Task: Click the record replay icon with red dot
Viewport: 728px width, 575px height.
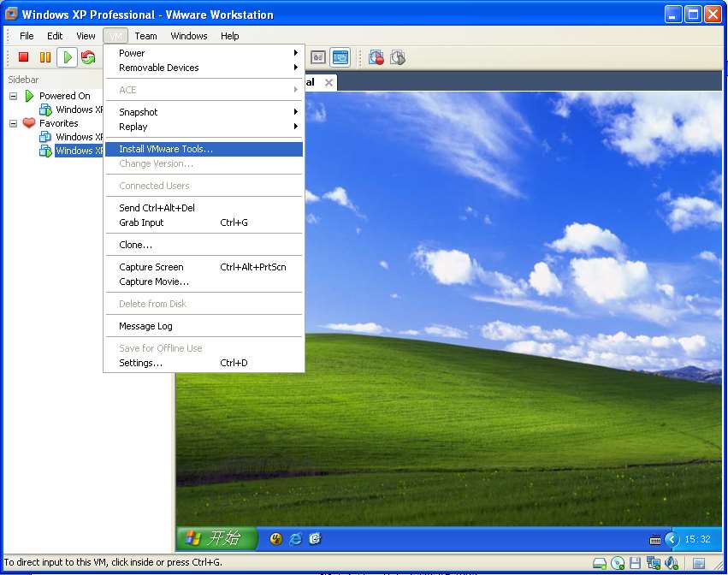Action: (x=376, y=57)
